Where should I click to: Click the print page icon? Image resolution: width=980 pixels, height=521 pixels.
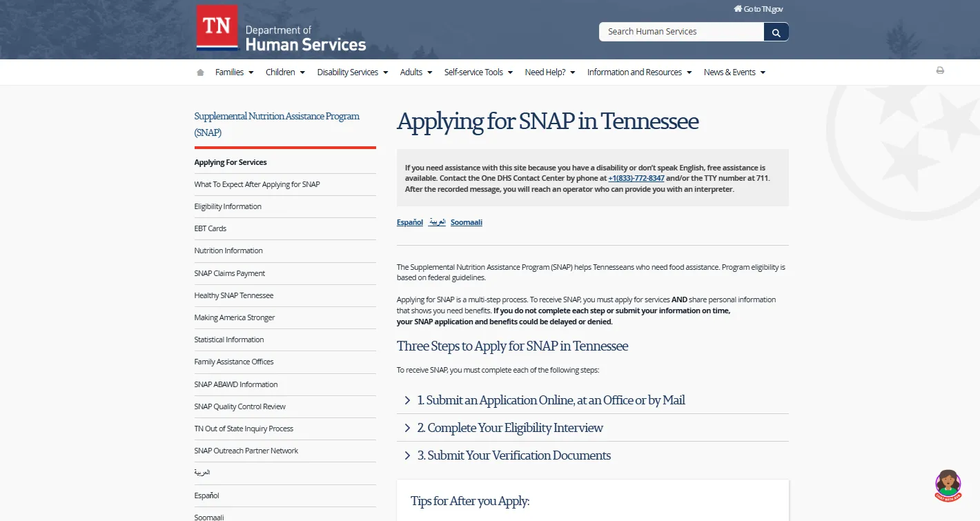point(940,70)
